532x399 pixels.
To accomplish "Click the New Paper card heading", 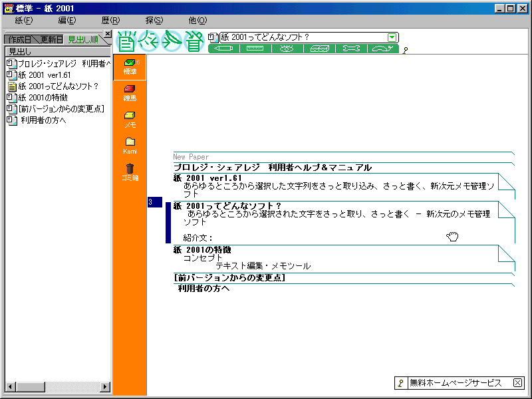I will pos(191,157).
